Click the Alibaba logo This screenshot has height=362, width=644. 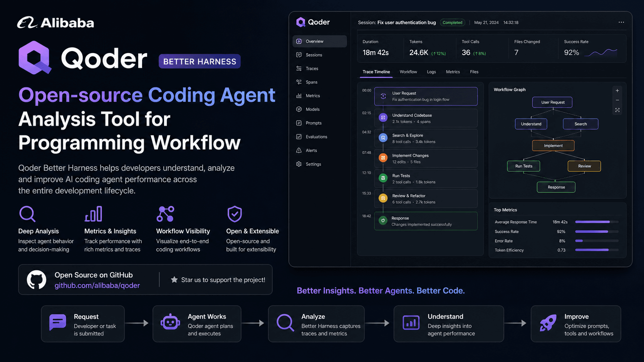(x=55, y=23)
